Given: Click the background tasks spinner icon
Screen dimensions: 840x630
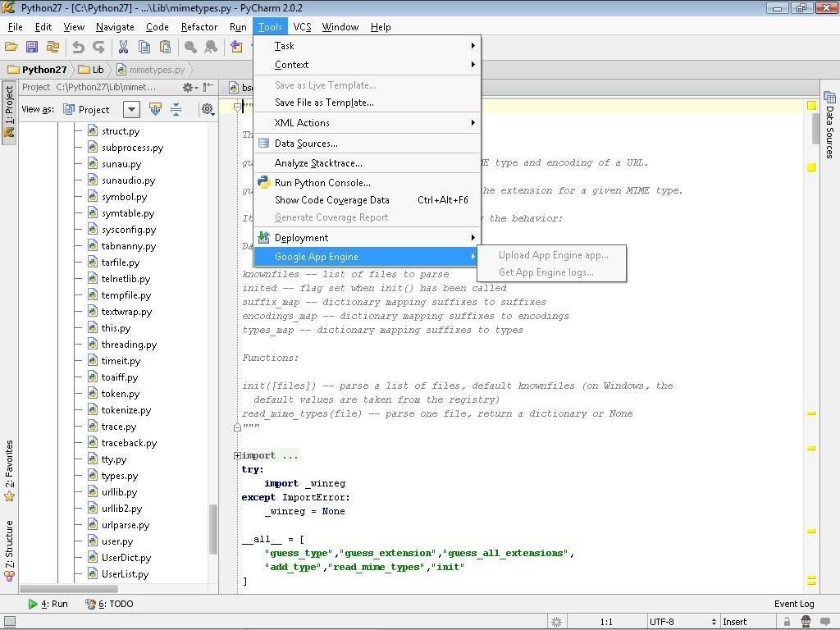Looking at the screenshot, I should (x=556, y=622).
